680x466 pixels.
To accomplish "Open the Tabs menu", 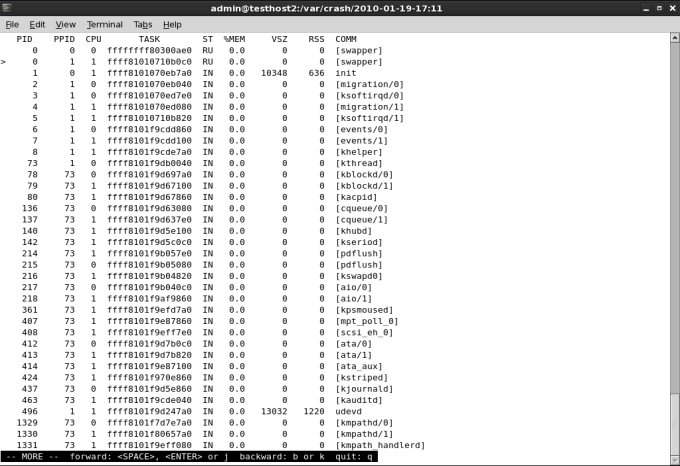I will pos(143,25).
